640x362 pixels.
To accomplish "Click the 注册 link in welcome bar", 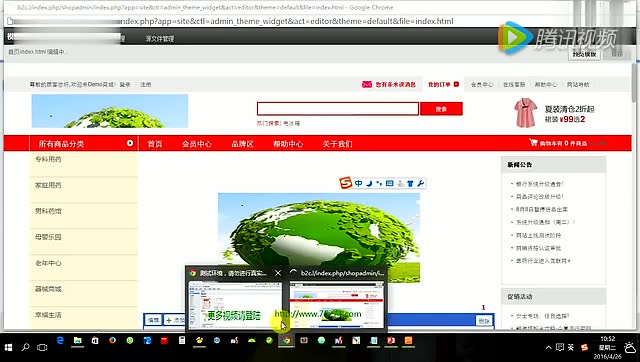I will (x=146, y=84).
